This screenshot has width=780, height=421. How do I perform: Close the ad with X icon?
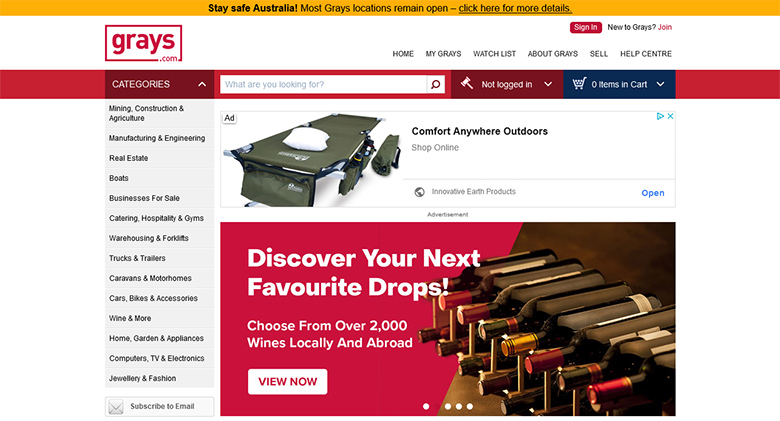(670, 116)
